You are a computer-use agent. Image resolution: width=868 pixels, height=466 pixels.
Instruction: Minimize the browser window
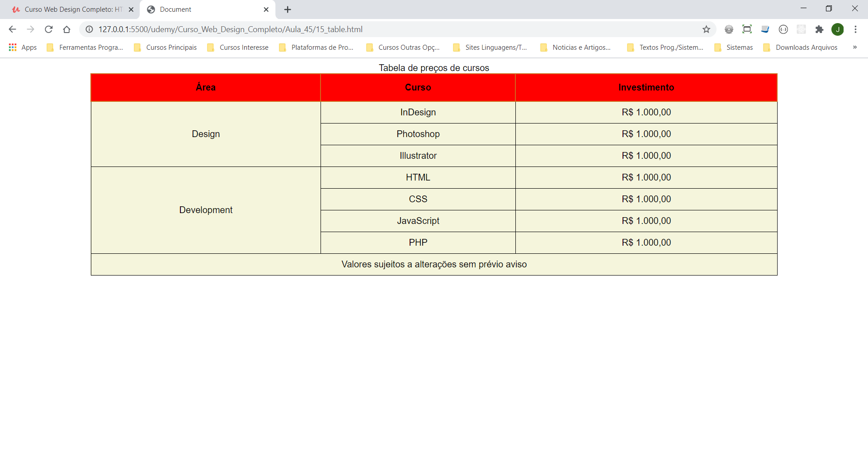(x=803, y=9)
